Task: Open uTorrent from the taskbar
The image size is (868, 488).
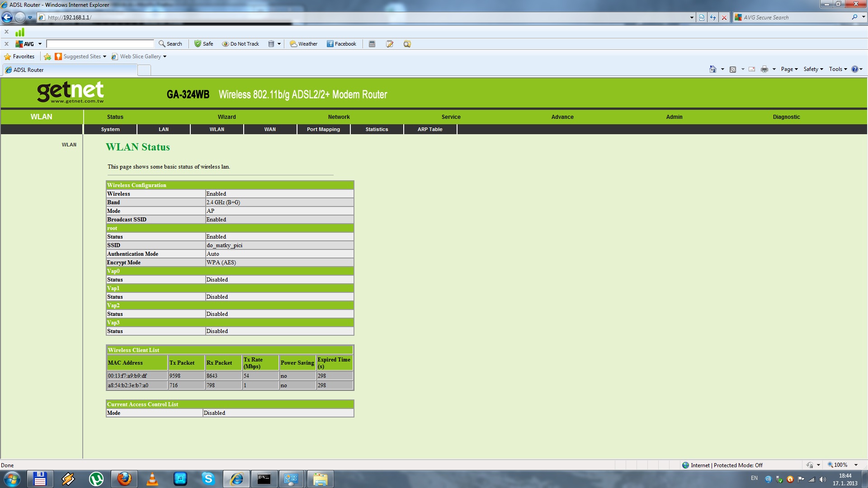Action: pos(96,479)
